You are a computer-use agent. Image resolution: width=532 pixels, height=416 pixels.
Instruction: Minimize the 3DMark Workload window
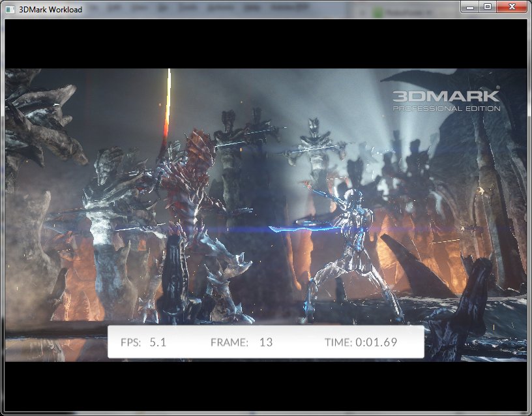click(471, 7)
